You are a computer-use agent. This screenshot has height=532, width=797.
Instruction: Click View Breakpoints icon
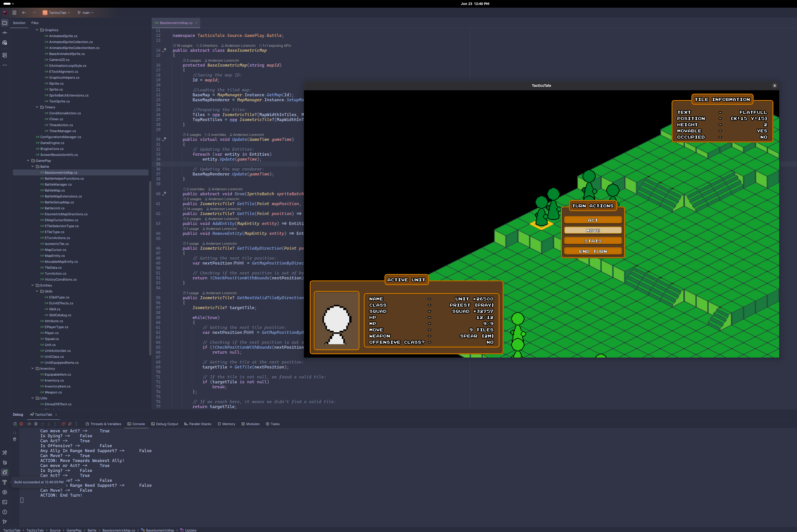[x=63, y=424]
